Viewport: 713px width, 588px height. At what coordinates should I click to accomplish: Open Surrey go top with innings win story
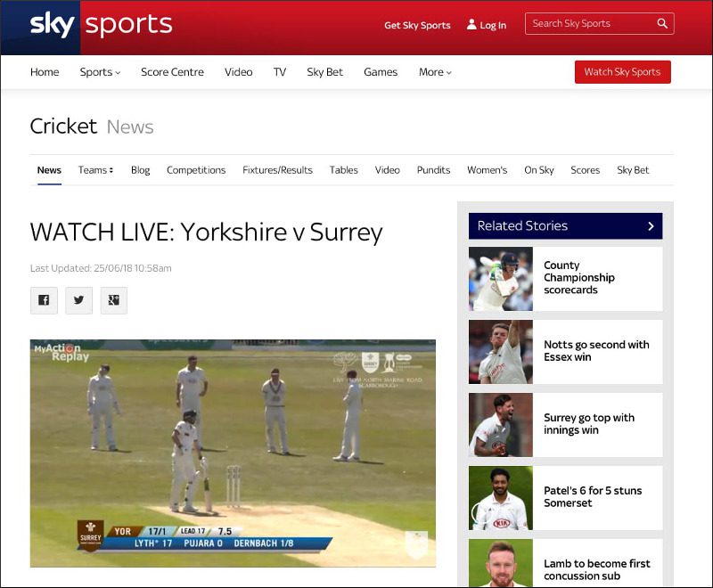click(589, 424)
